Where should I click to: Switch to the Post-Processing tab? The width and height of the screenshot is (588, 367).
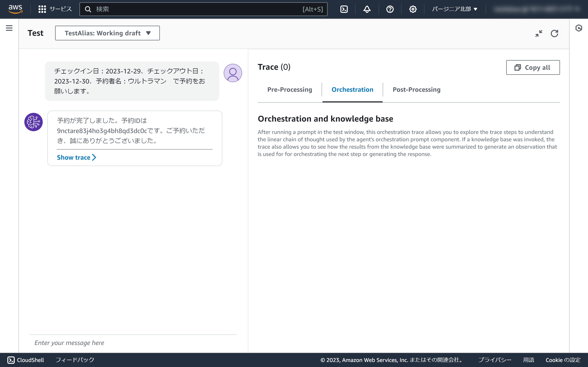[416, 89]
